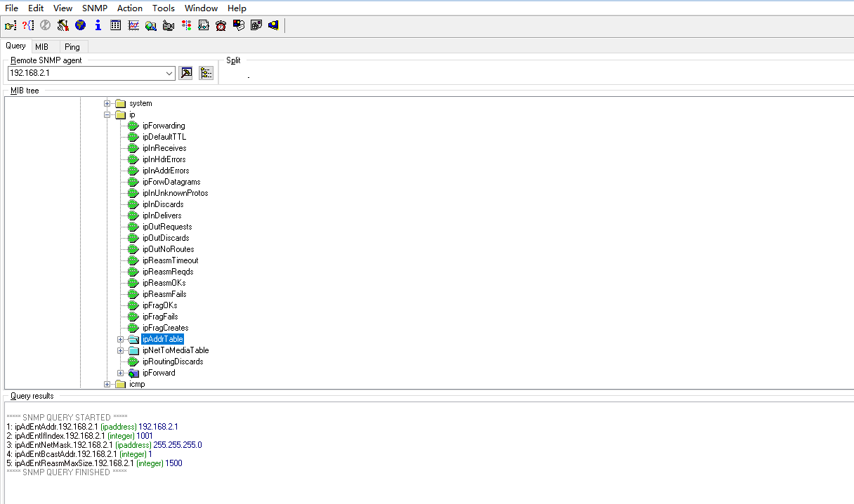Click the blue info icon

coord(98,25)
